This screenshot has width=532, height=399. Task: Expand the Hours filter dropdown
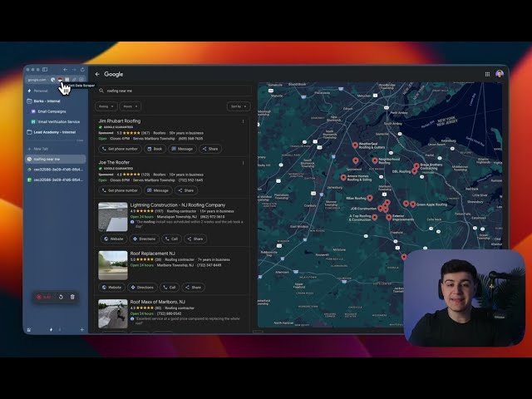click(x=131, y=106)
